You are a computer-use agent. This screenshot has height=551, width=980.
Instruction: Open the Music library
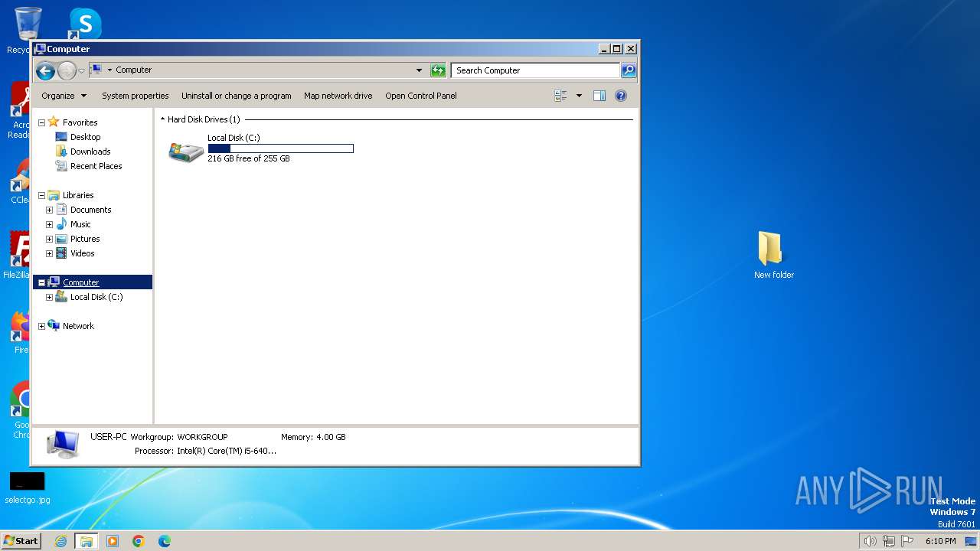(x=80, y=224)
